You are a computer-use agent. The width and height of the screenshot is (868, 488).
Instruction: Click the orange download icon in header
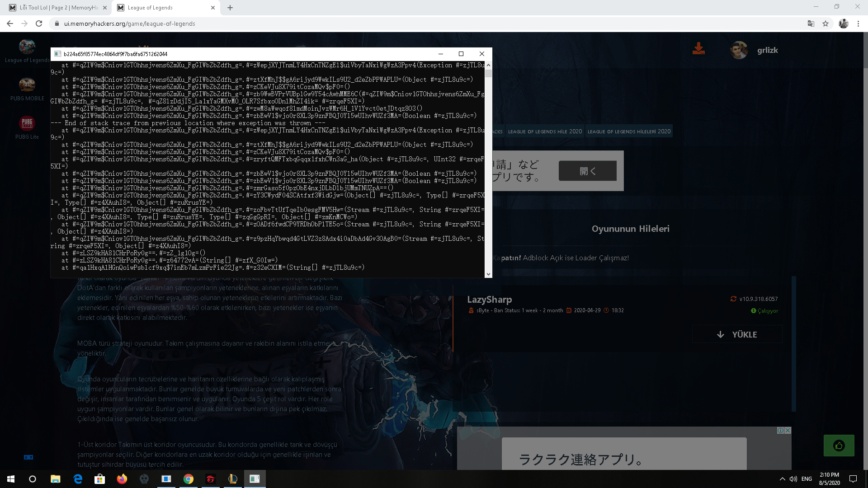pyautogui.click(x=698, y=48)
